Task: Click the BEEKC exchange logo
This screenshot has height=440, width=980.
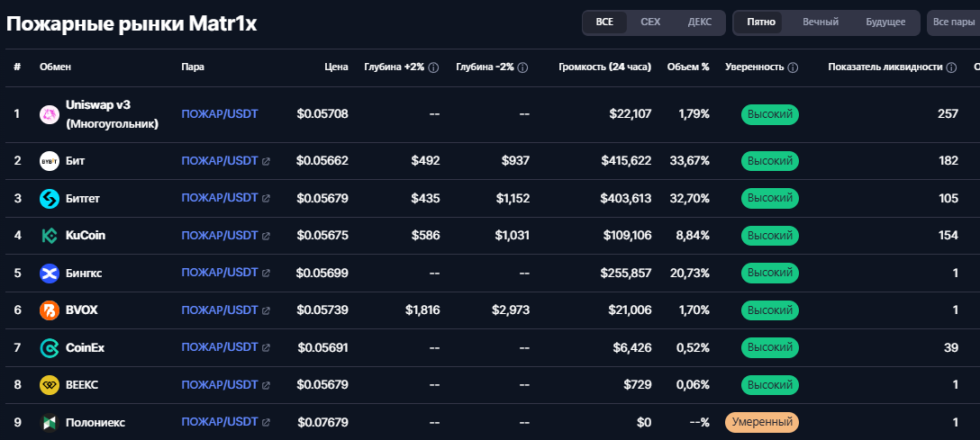Action: tap(50, 385)
